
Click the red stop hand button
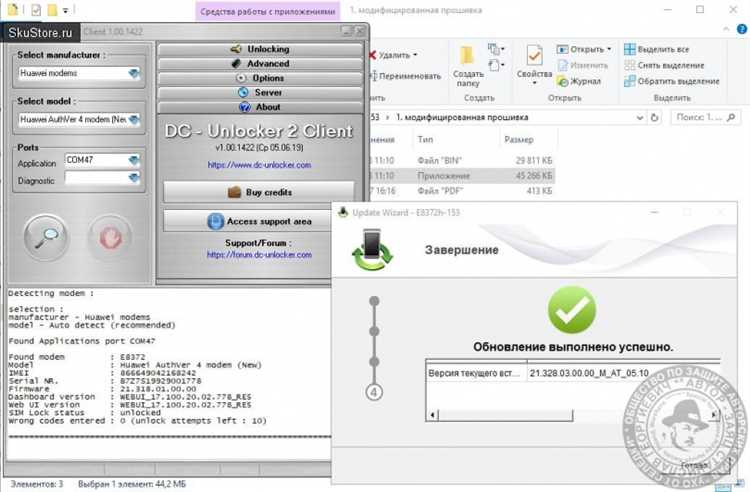108,237
